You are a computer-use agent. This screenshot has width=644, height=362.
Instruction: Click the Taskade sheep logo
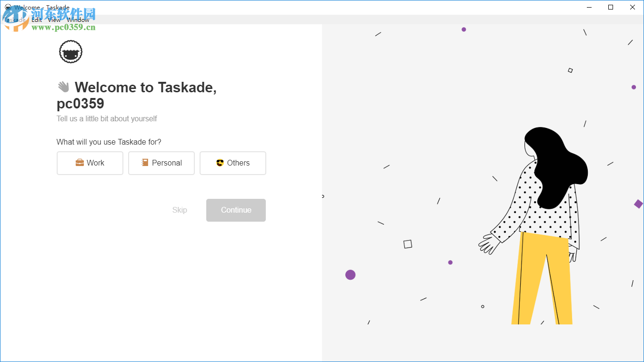(70, 51)
